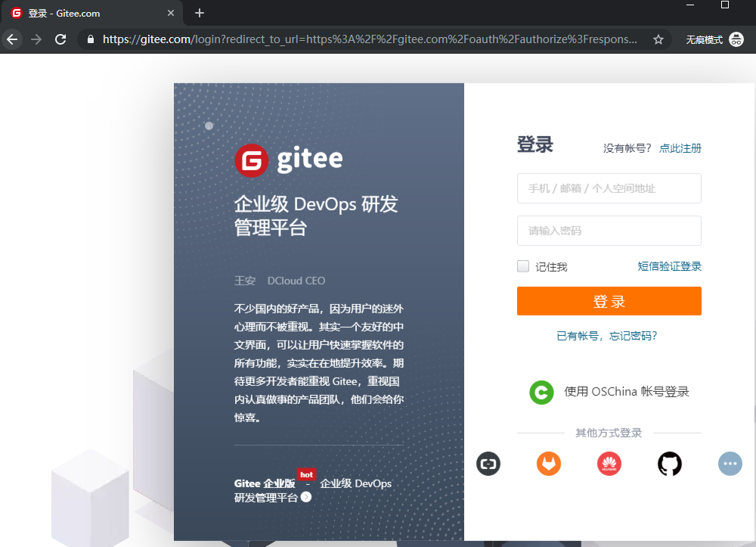The height and width of the screenshot is (547, 756).
Task: Click 使用 OSChina 帐号登录 text
Action: pos(626,392)
